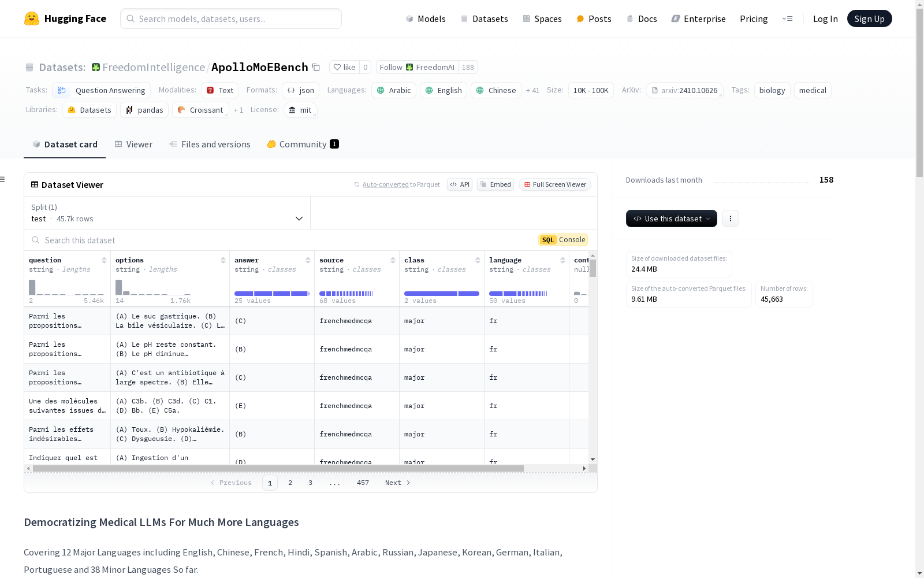
Task: Sort the options column
Action: click(x=223, y=260)
